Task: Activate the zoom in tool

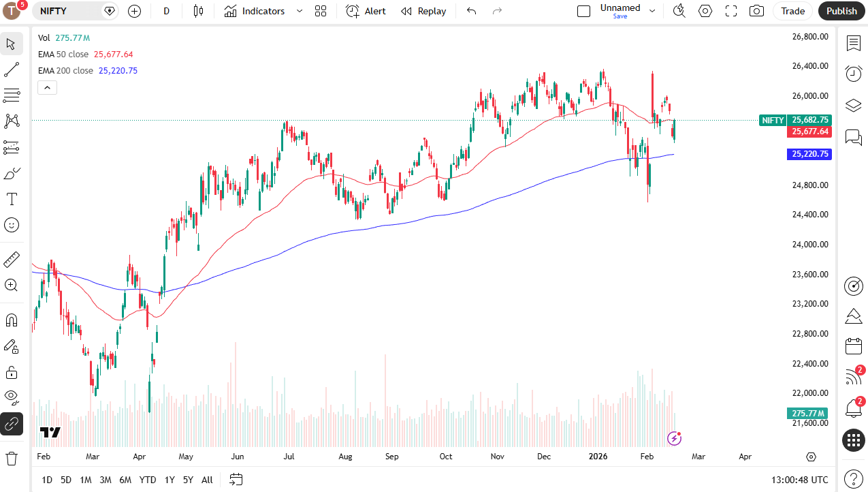Action: (12, 285)
